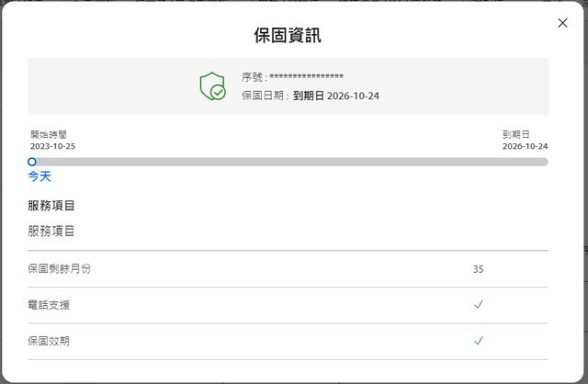Click the 保固效期 green checkmark

coord(479,341)
